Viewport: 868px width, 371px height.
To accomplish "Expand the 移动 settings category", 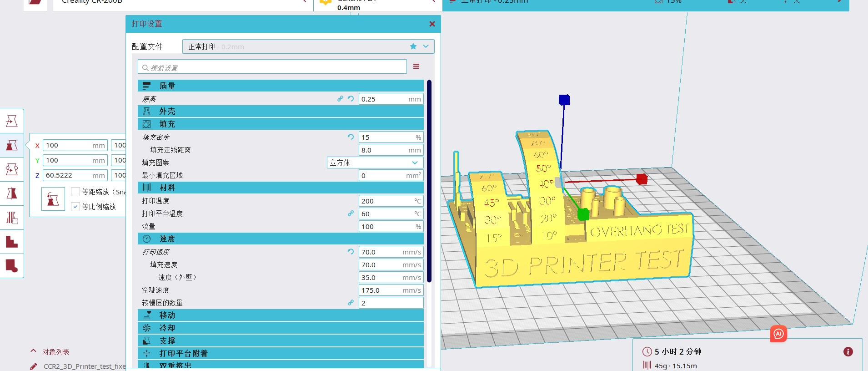I will click(281, 315).
